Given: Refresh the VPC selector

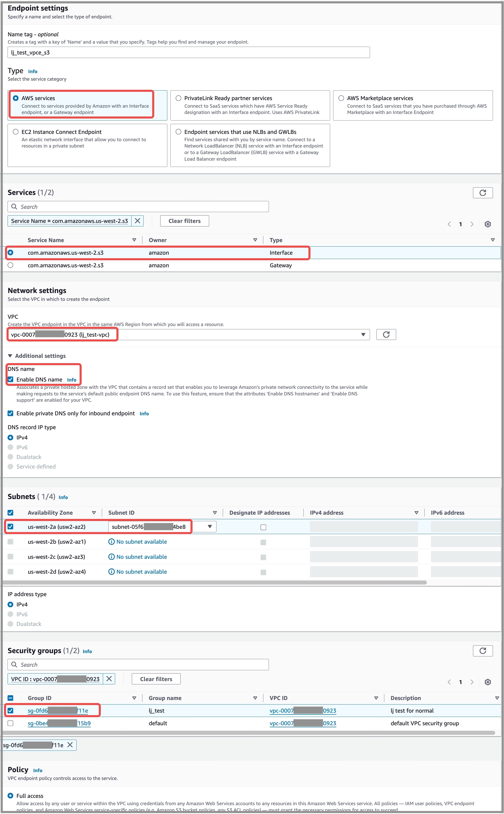Looking at the screenshot, I should click(x=386, y=334).
